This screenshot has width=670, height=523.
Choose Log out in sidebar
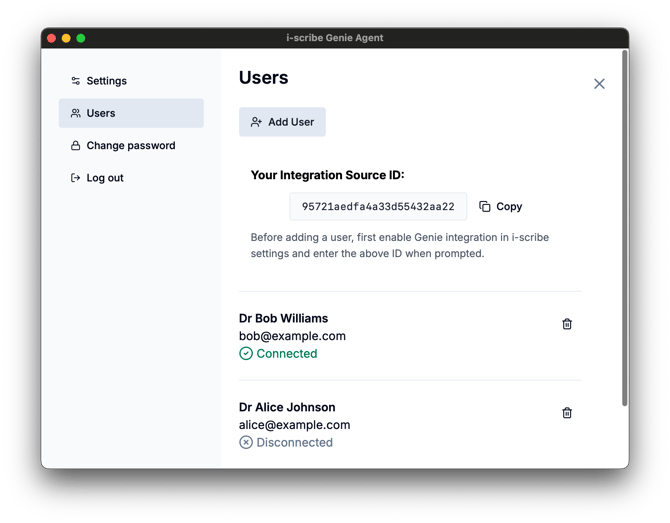[x=131, y=178]
